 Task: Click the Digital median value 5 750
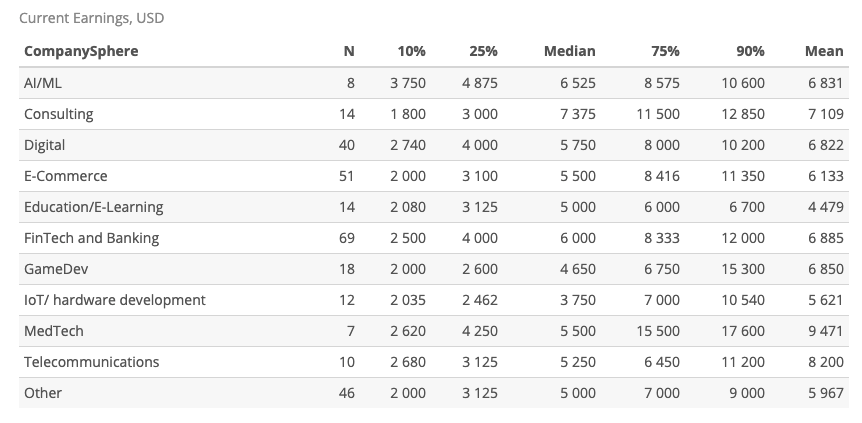[578, 145]
